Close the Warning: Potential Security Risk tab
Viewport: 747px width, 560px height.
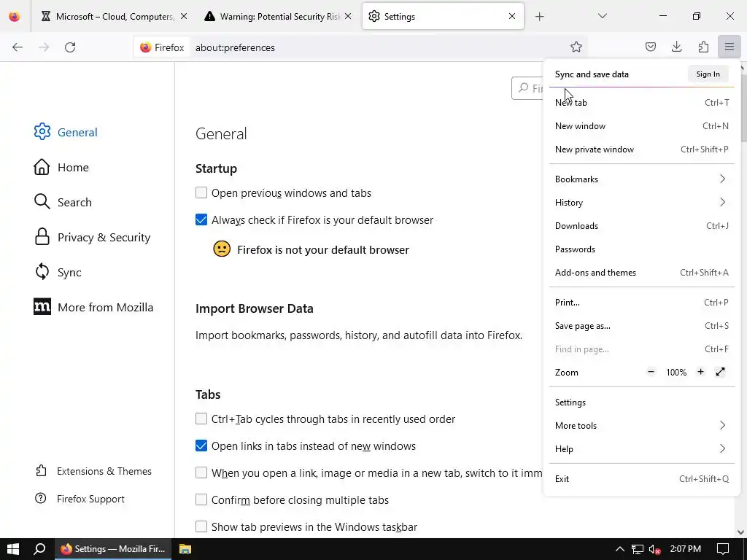[x=348, y=16]
